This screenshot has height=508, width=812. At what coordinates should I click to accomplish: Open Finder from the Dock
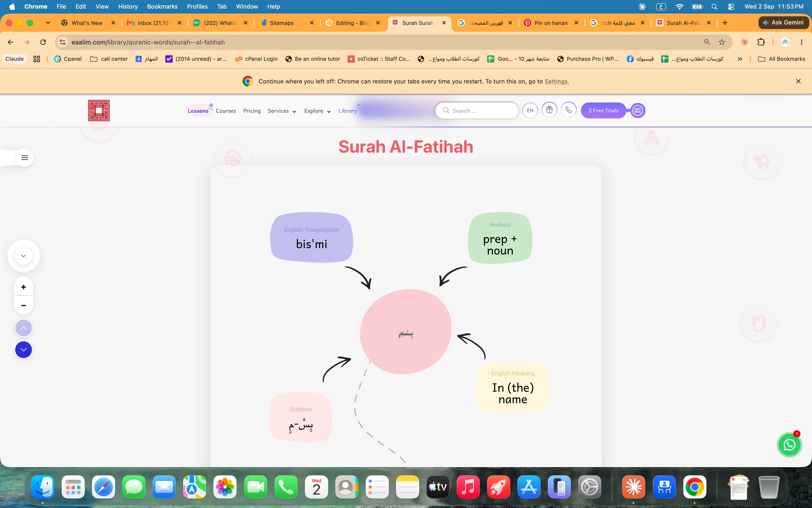coord(43,487)
